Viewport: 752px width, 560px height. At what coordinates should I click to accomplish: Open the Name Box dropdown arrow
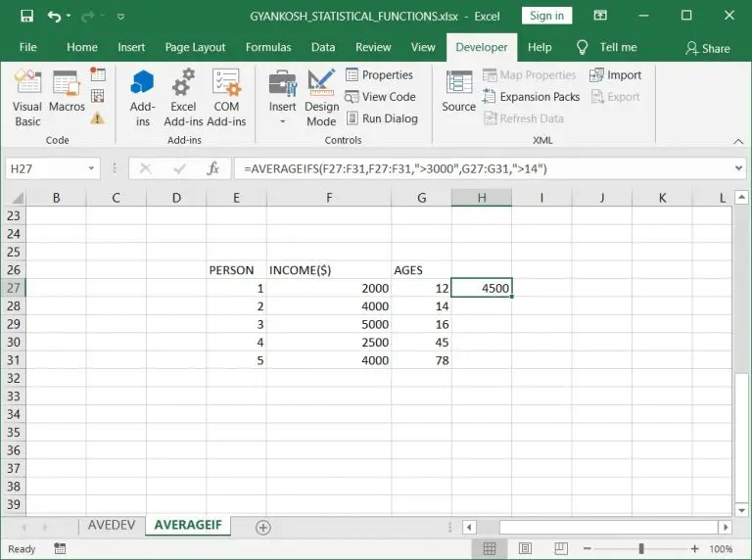click(x=91, y=168)
